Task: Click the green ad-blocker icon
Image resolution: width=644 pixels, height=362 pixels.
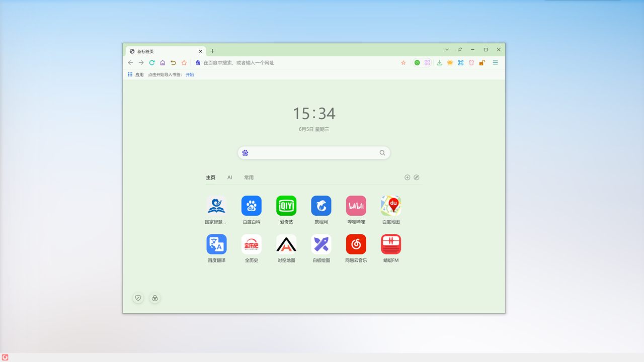Action: tap(417, 62)
